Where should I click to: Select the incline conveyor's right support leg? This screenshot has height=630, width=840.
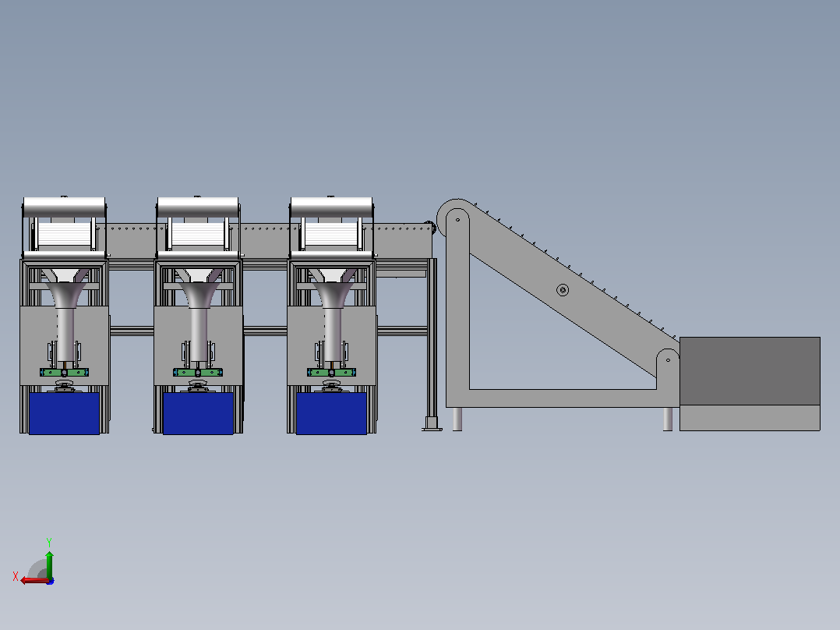point(668,419)
